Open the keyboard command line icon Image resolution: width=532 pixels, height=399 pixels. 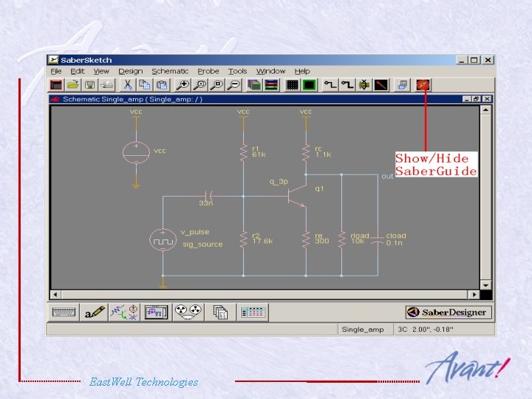(64, 312)
